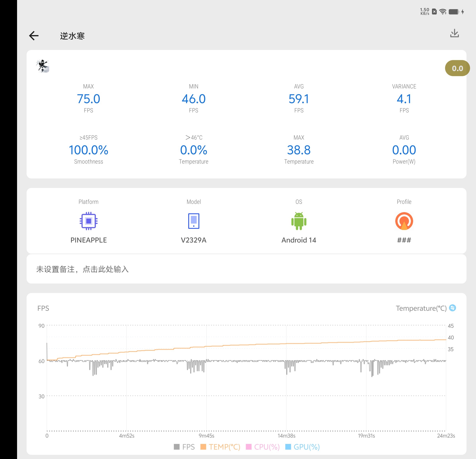Tap the 24m23s end marker on the timeline
476x459 pixels.
(x=446, y=436)
